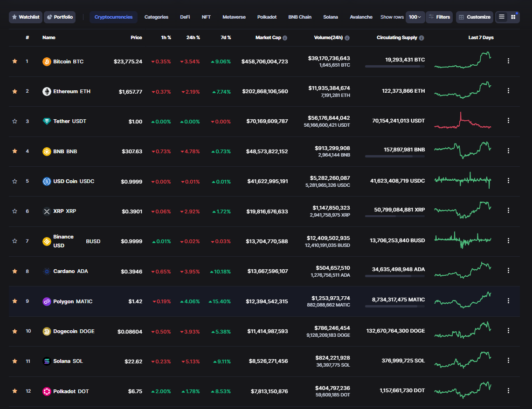Sort by the 24h % column header
The width and height of the screenshot is (532, 409).
tap(193, 38)
